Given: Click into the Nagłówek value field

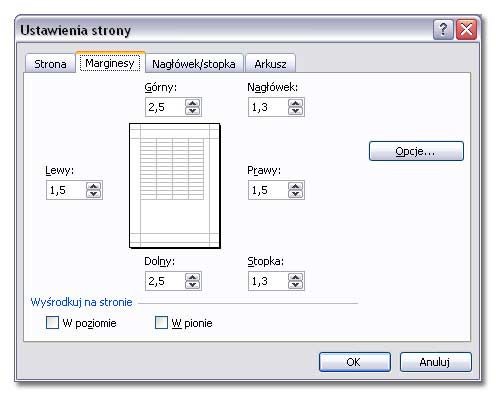Looking at the screenshot, I should point(268,107).
